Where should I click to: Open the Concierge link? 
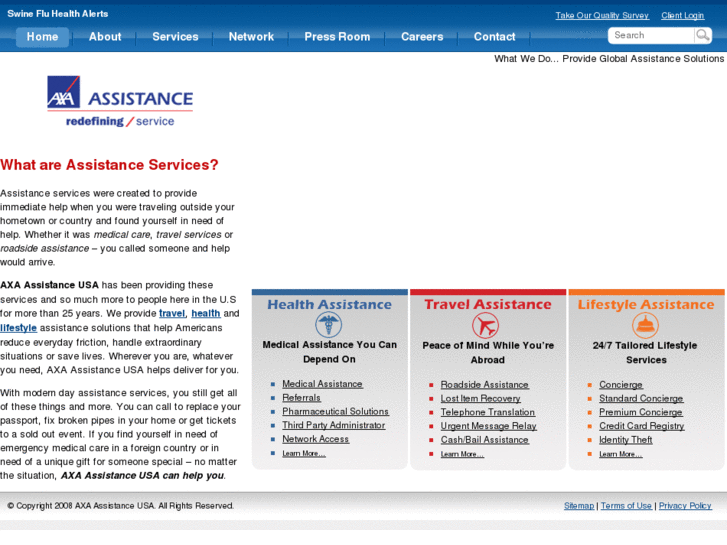(x=621, y=385)
